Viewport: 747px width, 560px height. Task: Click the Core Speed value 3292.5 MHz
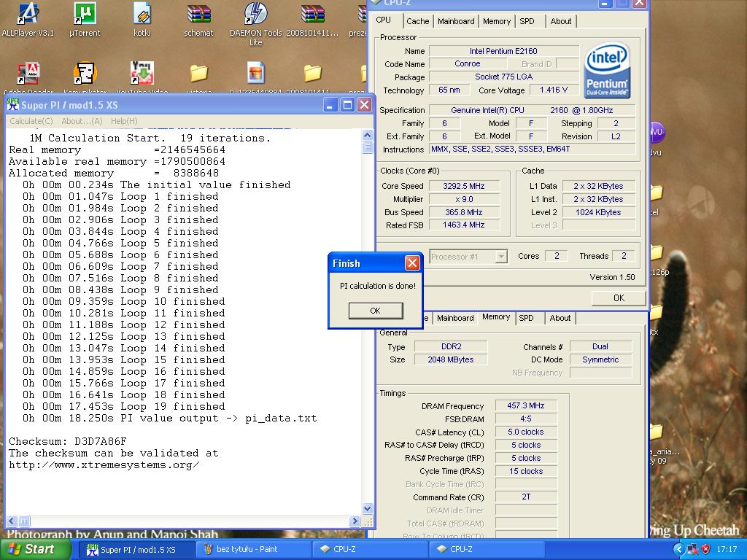(464, 186)
